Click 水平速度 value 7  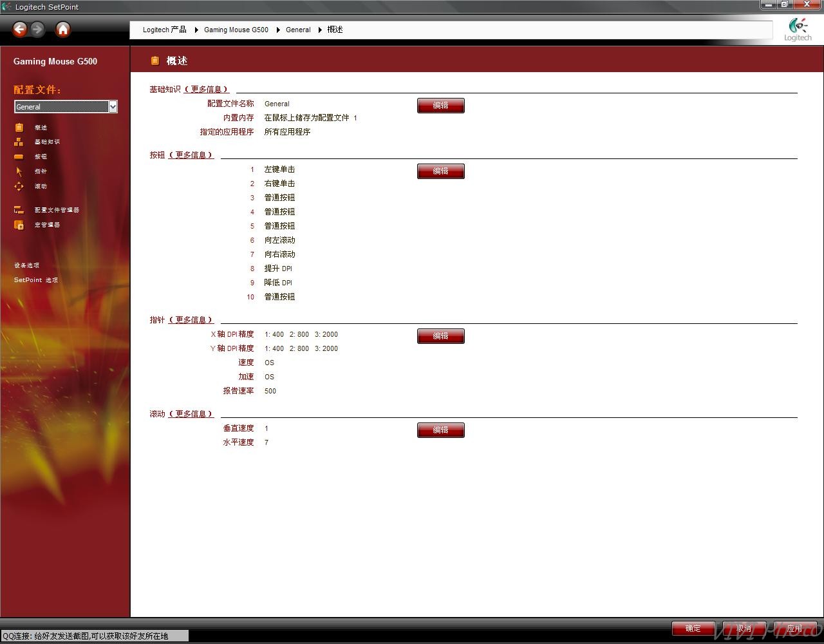[x=267, y=442]
